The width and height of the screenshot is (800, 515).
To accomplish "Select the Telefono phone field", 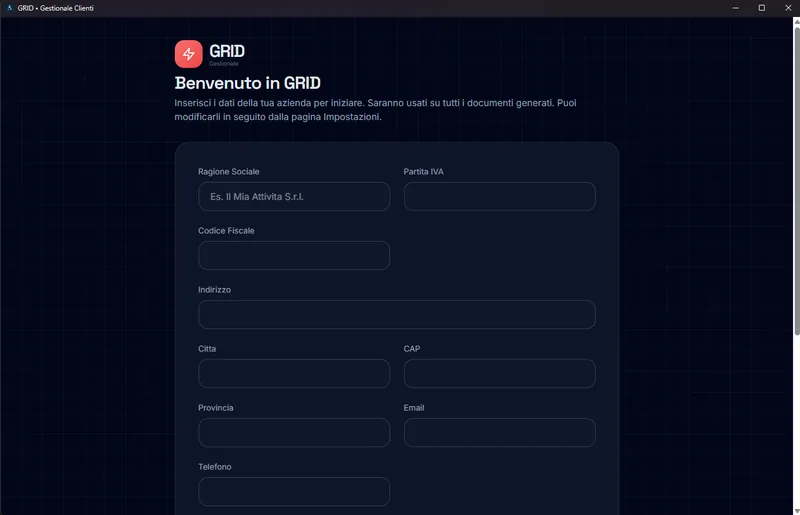I will coord(294,492).
